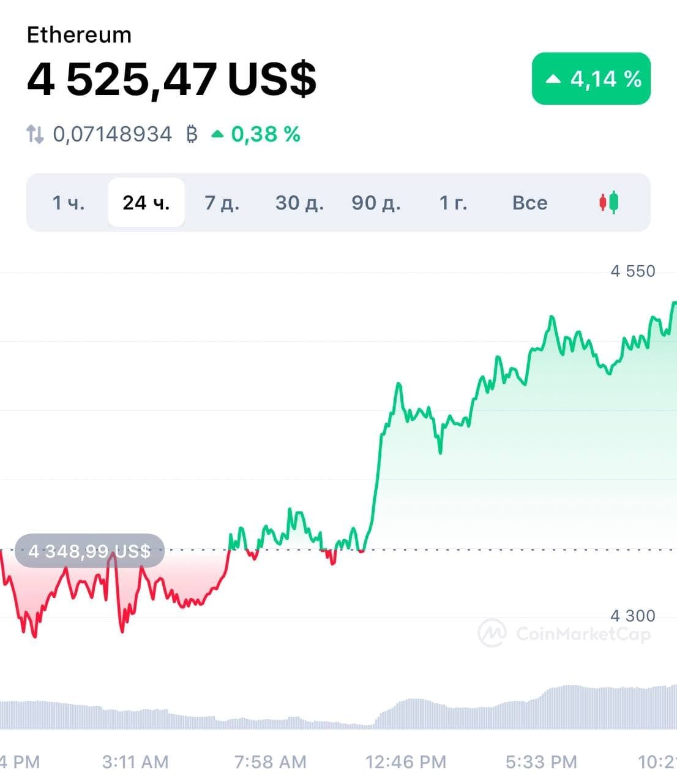Click the BTC/ETH swap arrows icon
The image size is (677, 784).
pos(35,134)
